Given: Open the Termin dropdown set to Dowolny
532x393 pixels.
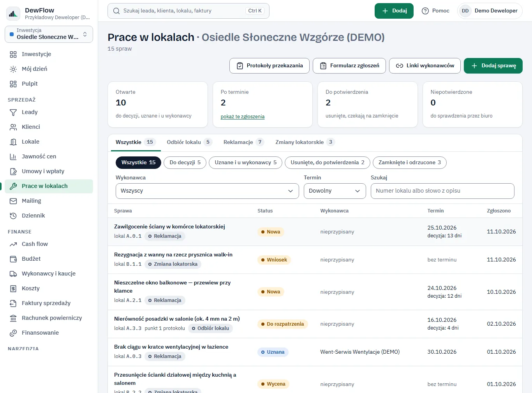Looking at the screenshot, I should pyautogui.click(x=335, y=191).
